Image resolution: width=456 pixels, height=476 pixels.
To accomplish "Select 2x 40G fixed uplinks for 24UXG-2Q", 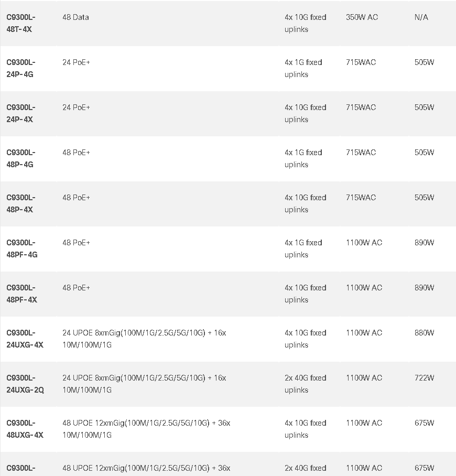I will [x=306, y=384].
